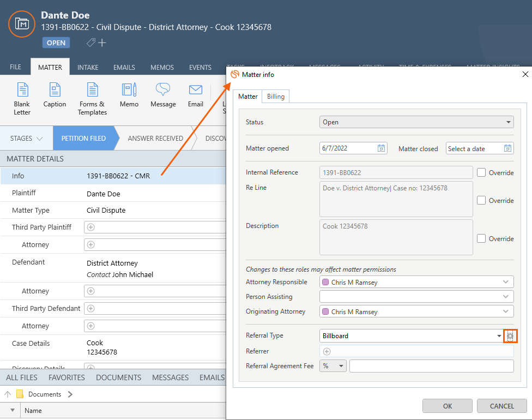Select Matter tab in Matter info dialog
This screenshot has width=532, height=420.
click(x=247, y=97)
